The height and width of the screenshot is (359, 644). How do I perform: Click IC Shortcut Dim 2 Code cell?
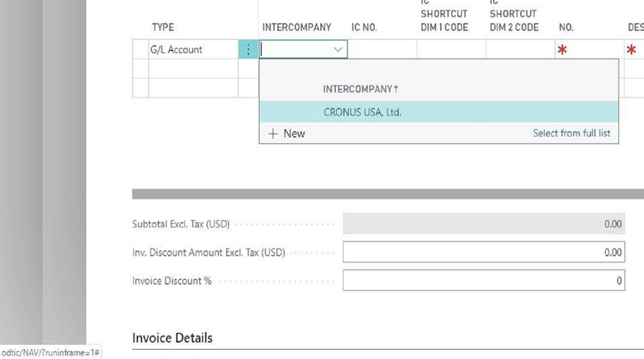[x=520, y=50]
